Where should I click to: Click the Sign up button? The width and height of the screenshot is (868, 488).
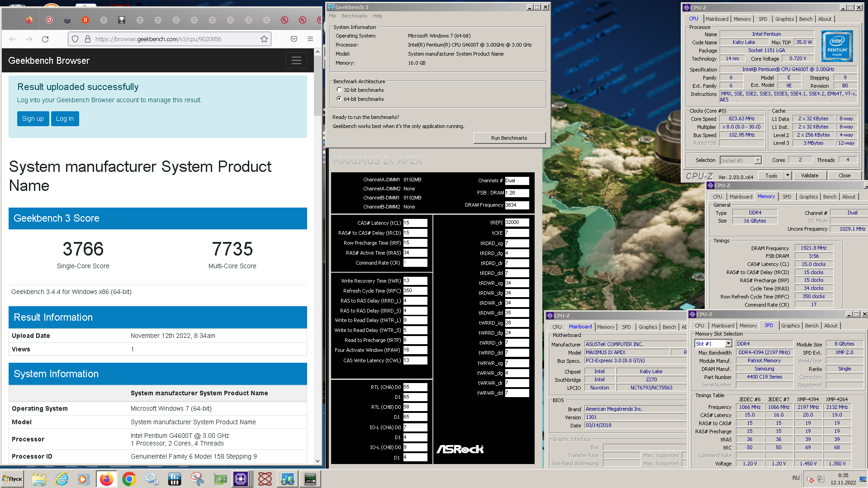click(33, 118)
